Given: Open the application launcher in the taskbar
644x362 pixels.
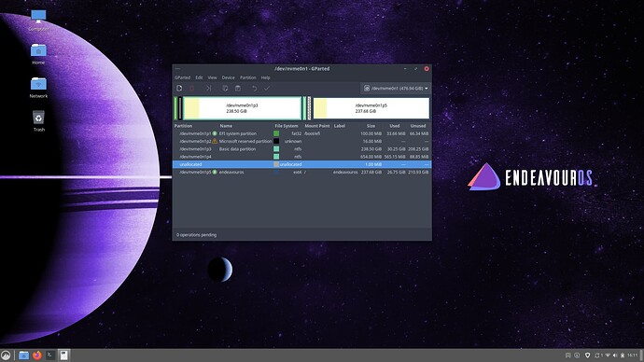Looking at the screenshot, I should pos(6,355).
